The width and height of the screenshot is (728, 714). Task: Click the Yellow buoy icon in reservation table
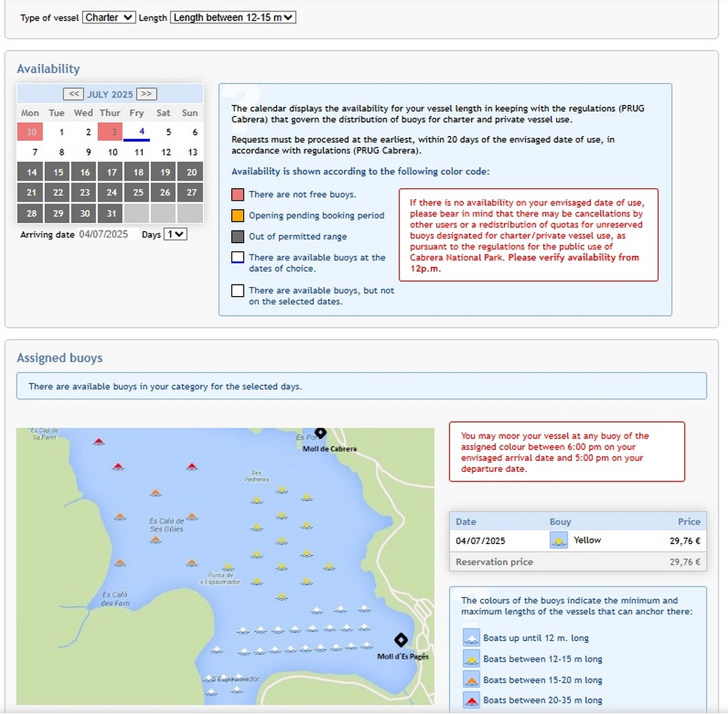coord(558,541)
